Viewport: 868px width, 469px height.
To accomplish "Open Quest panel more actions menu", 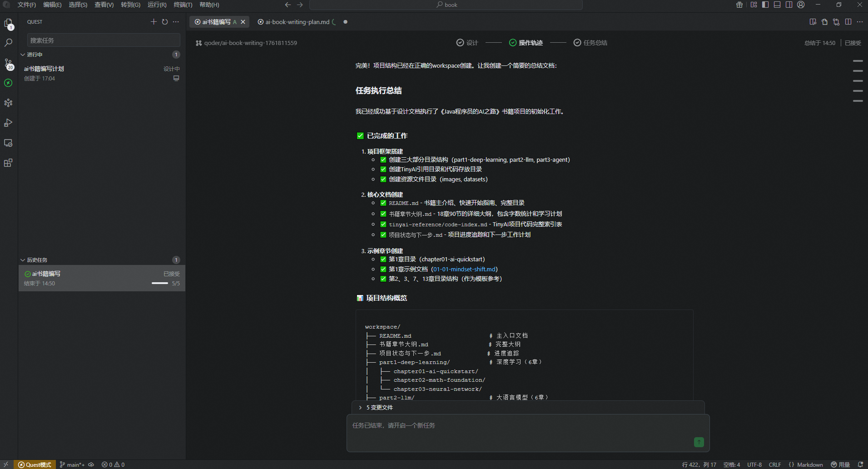I will pos(176,22).
